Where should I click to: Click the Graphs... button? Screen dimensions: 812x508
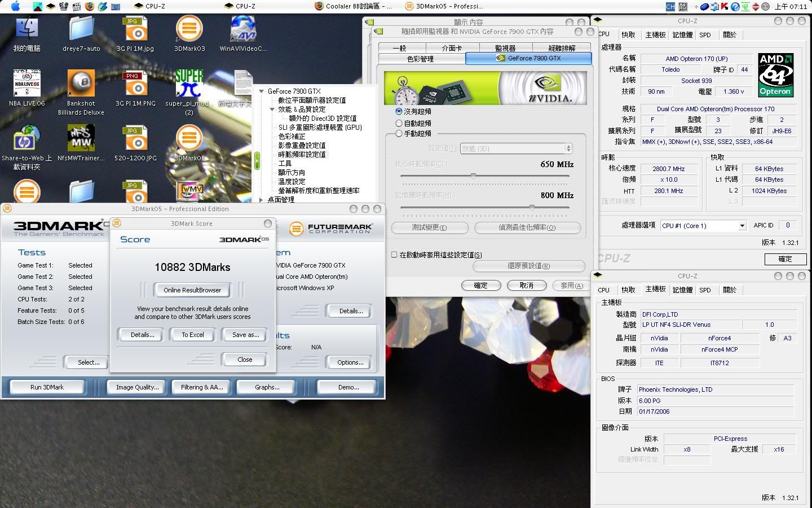pyautogui.click(x=267, y=387)
